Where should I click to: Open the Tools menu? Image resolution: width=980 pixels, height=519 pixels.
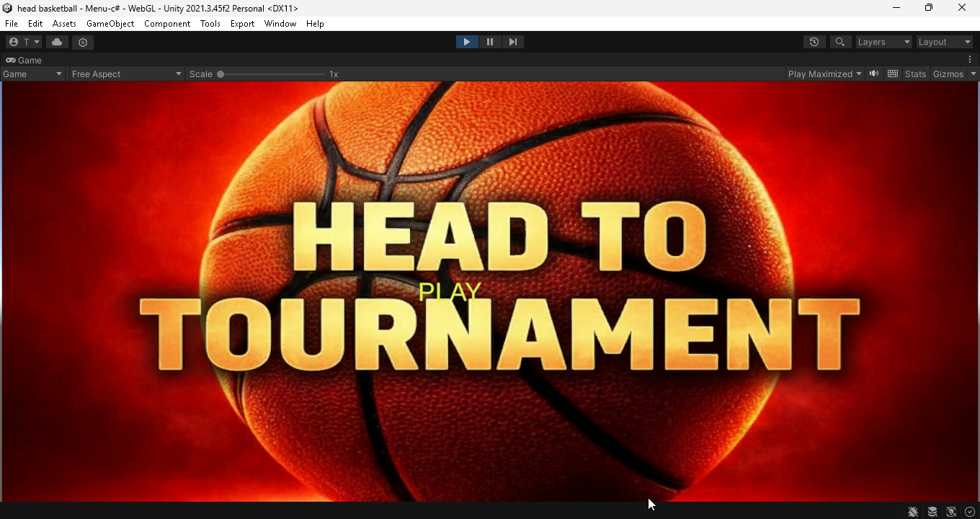(210, 24)
